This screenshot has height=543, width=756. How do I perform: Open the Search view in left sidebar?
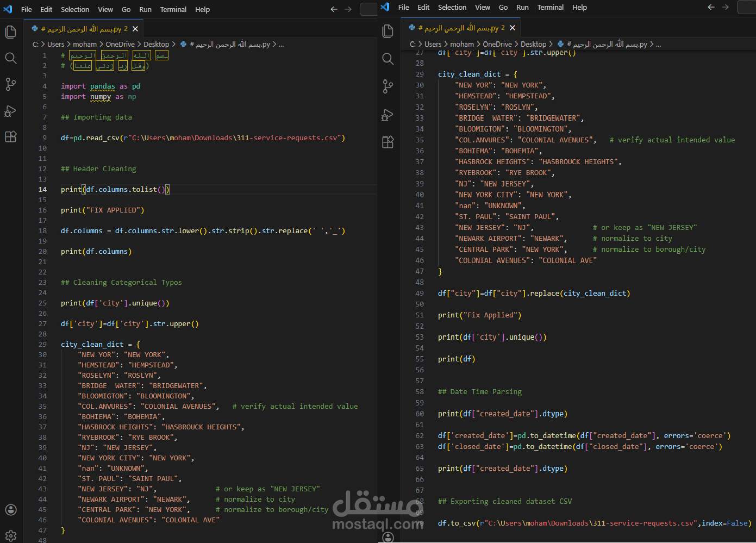10,58
